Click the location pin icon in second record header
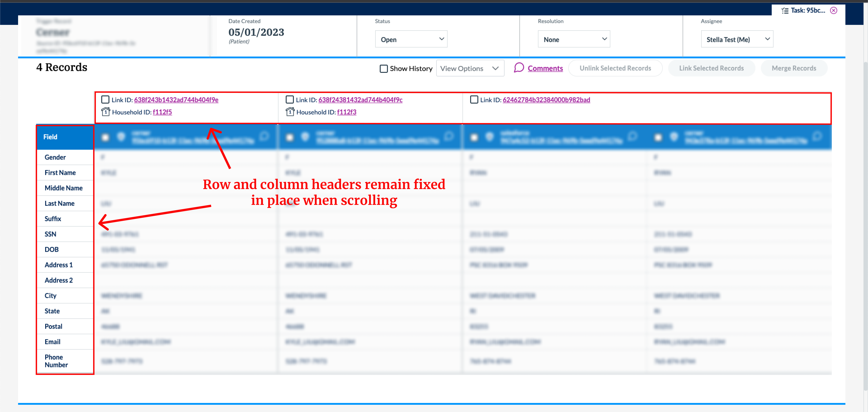The height and width of the screenshot is (412, 868). [306, 137]
